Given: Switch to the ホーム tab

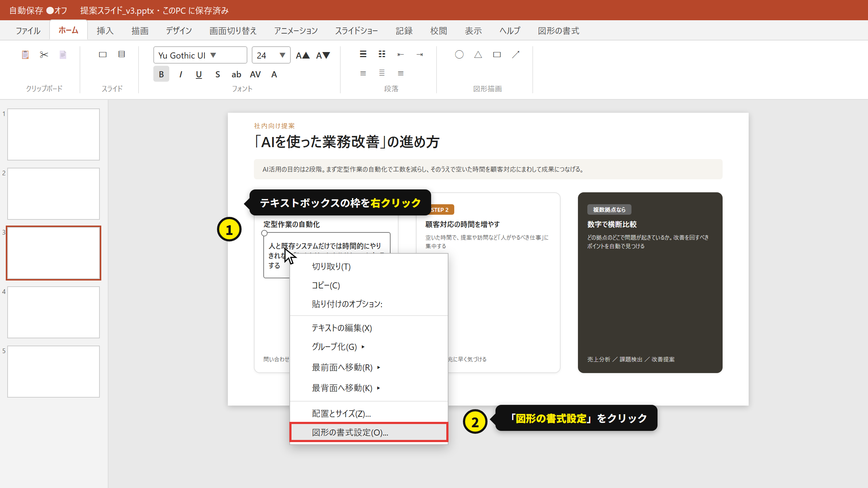Looking at the screenshot, I should (68, 30).
